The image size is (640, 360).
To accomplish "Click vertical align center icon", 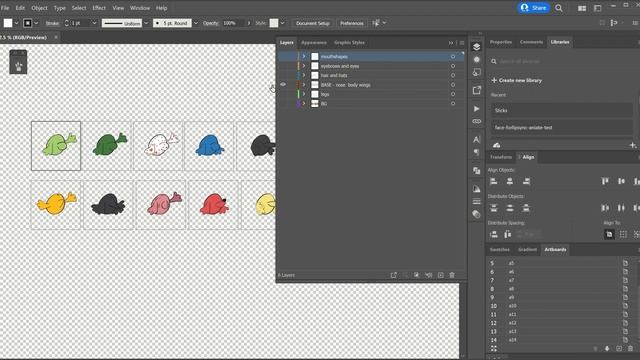I will (x=621, y=181).
